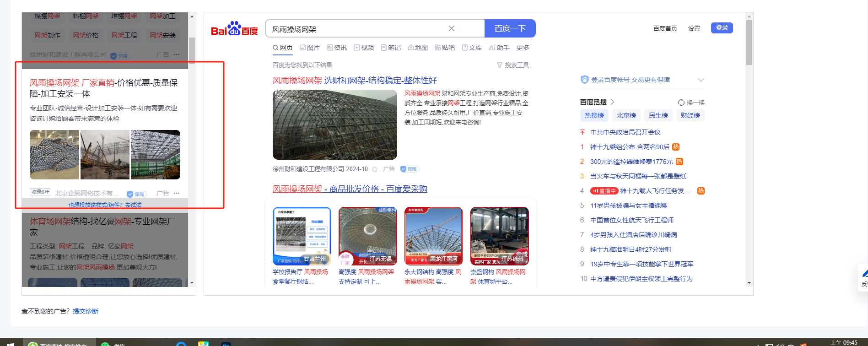
Task: Click the picture icon beside 图片
Action: coord(303,48)
